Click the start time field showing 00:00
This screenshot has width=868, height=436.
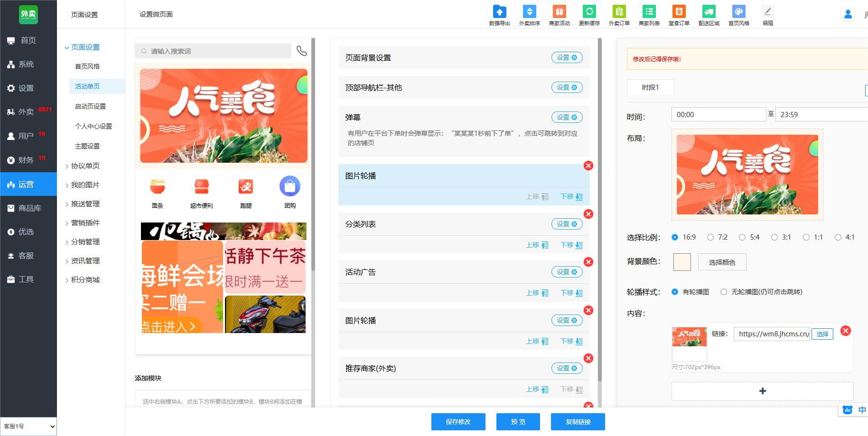pos(718,114)
